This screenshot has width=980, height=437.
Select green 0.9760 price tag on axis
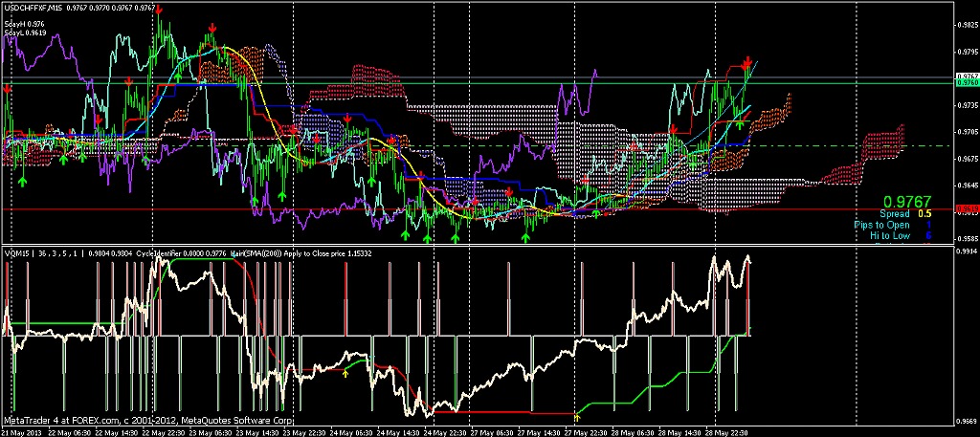click(968, 82)
